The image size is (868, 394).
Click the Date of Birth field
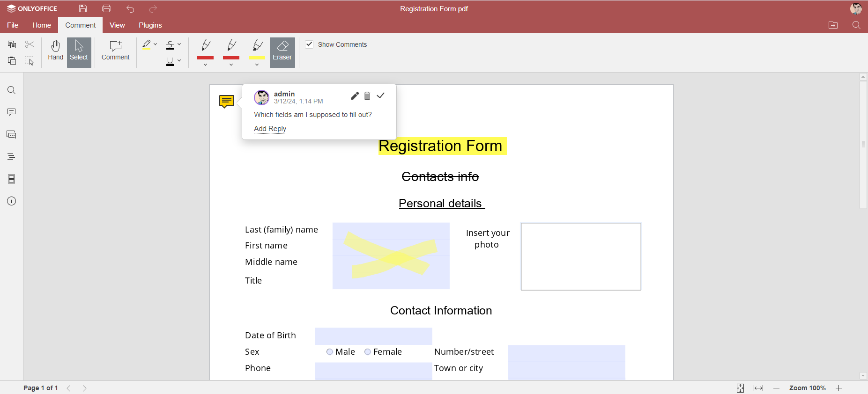click(x=373, y=336)
